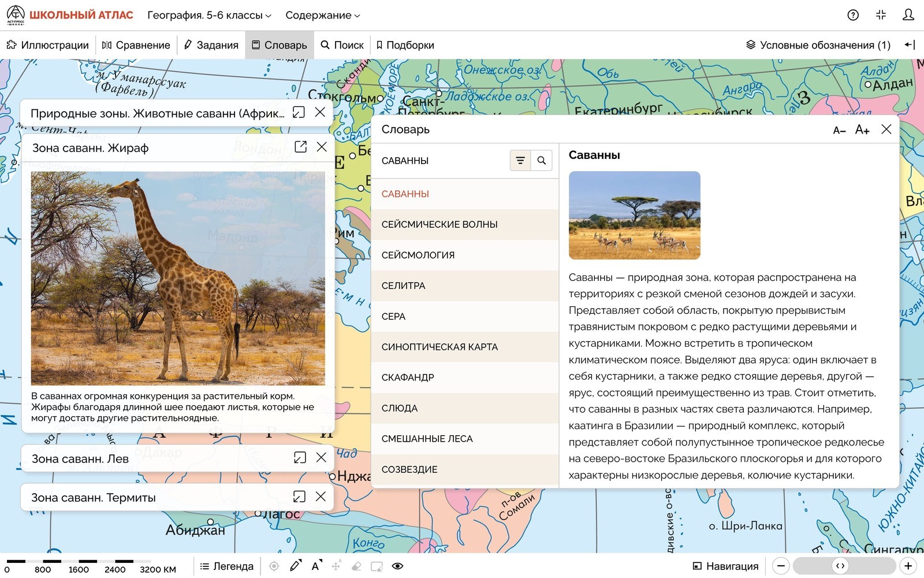Open the Сравнение tab

(x=136, y=45)
